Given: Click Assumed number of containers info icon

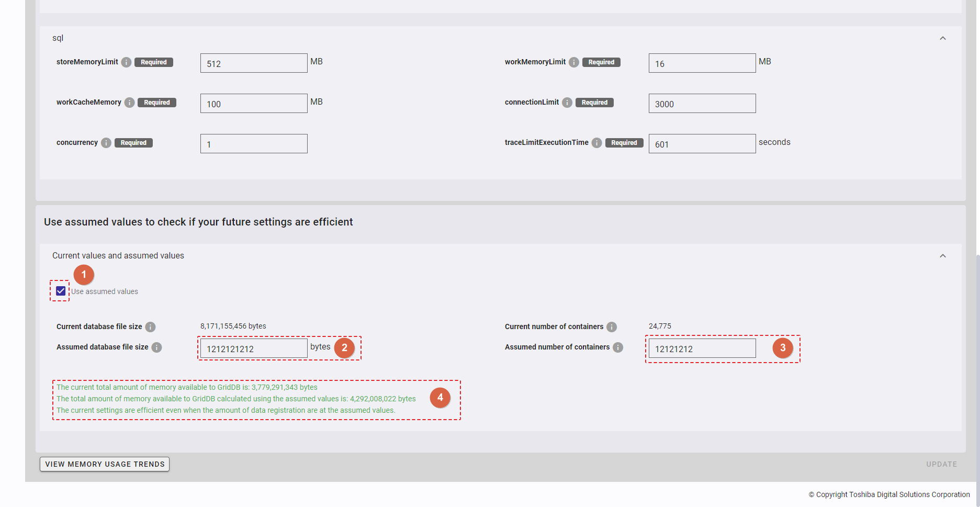Looking at the screenshot, I should [x=618, y=347].
